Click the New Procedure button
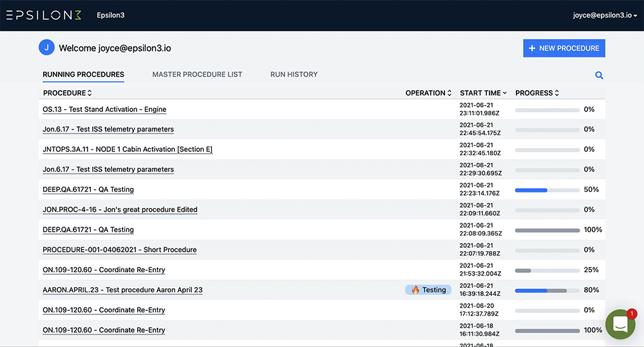The image size is (644, 347). [563, 48]
